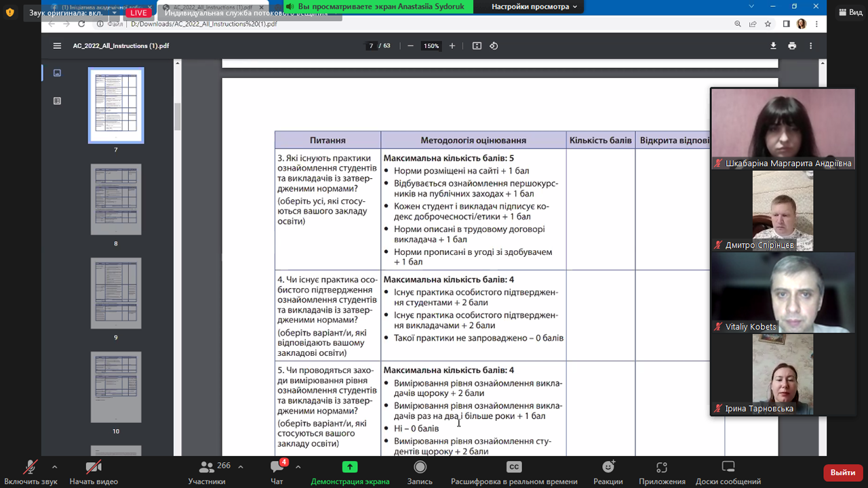Unmute microphone with Включить звук
Image resolution: width=868 pixels, height=488 pixels.
tap(31, 472)
